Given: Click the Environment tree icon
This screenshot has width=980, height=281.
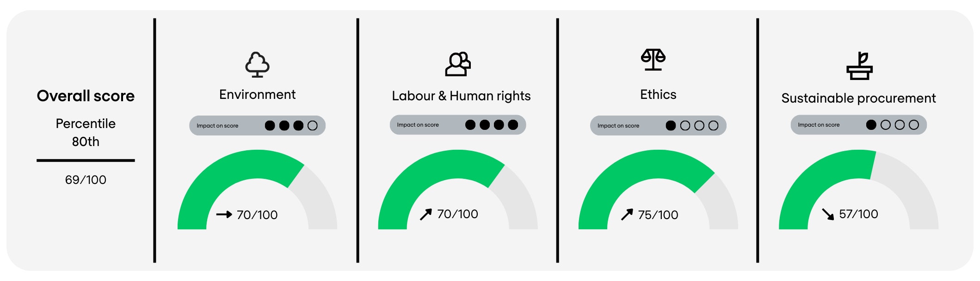Looking at the screenshot, I should (257, 65).
